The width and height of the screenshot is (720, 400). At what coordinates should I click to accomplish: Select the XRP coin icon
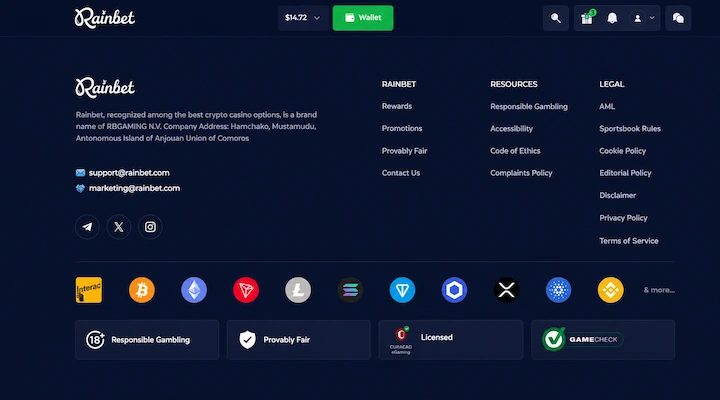point(506,290)
